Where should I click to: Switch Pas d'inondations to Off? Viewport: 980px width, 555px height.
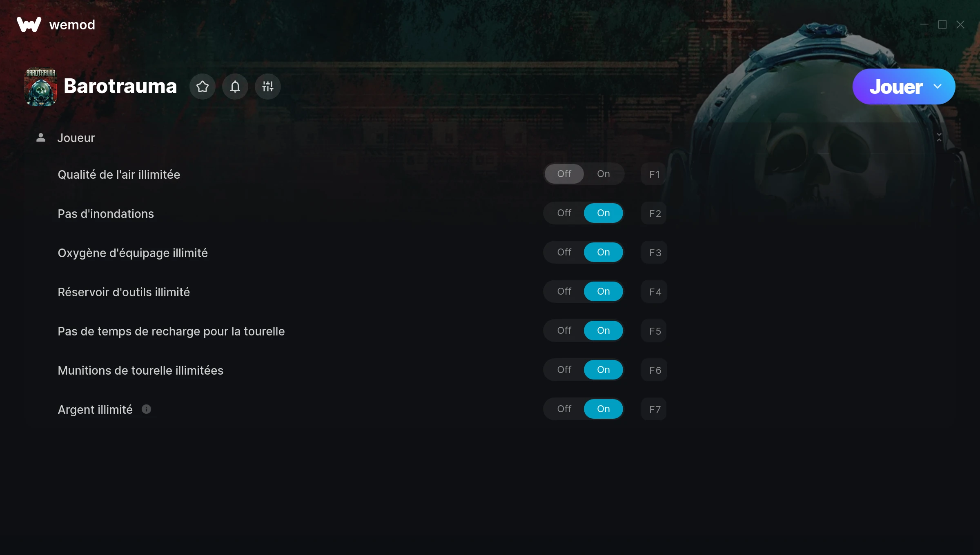(564, 213)
